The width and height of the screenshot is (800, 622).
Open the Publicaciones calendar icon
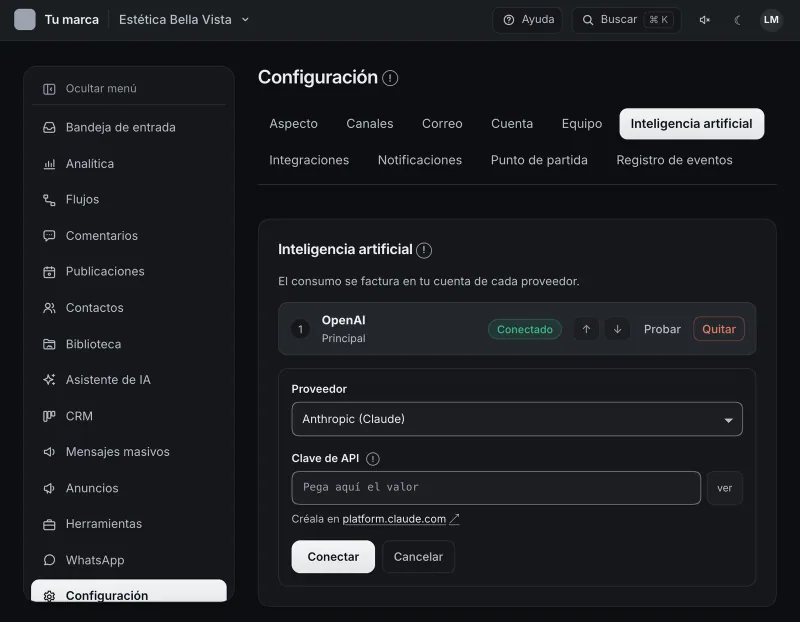pos(49,272)
